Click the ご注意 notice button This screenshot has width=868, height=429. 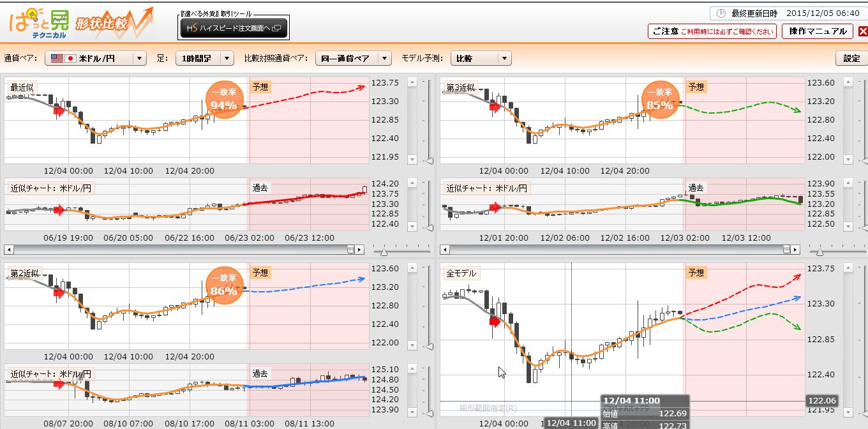pos(712,31)
